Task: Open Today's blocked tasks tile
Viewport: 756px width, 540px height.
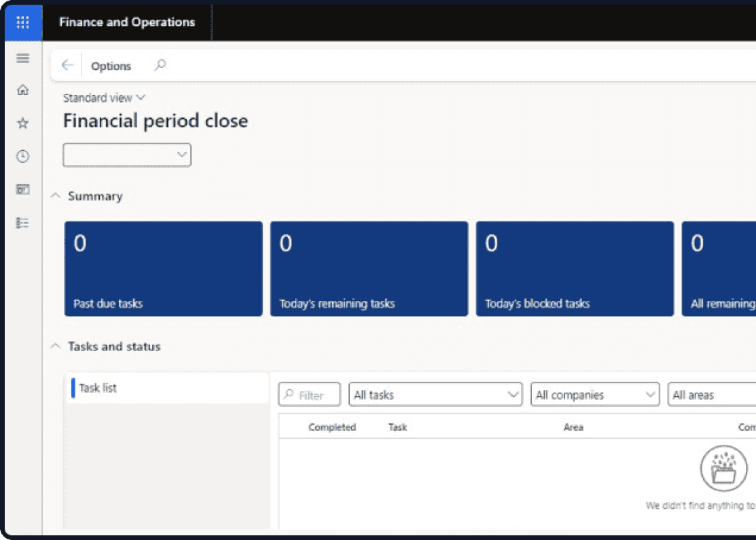Action: pyautogui.click(x=575, y=269)
